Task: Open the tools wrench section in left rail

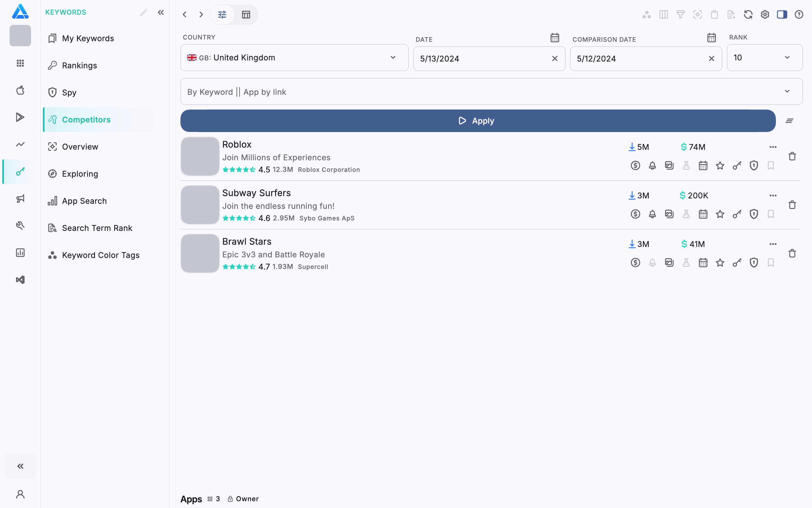Action: (20, 225)
